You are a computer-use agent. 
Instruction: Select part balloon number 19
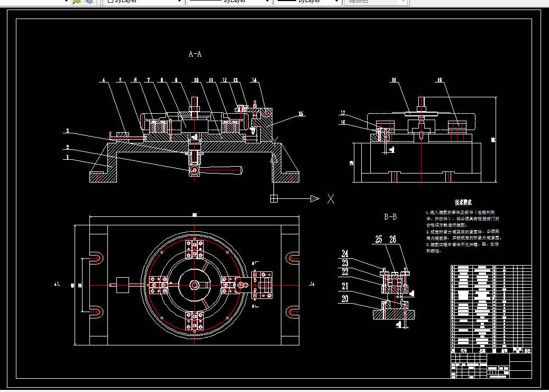440,80
